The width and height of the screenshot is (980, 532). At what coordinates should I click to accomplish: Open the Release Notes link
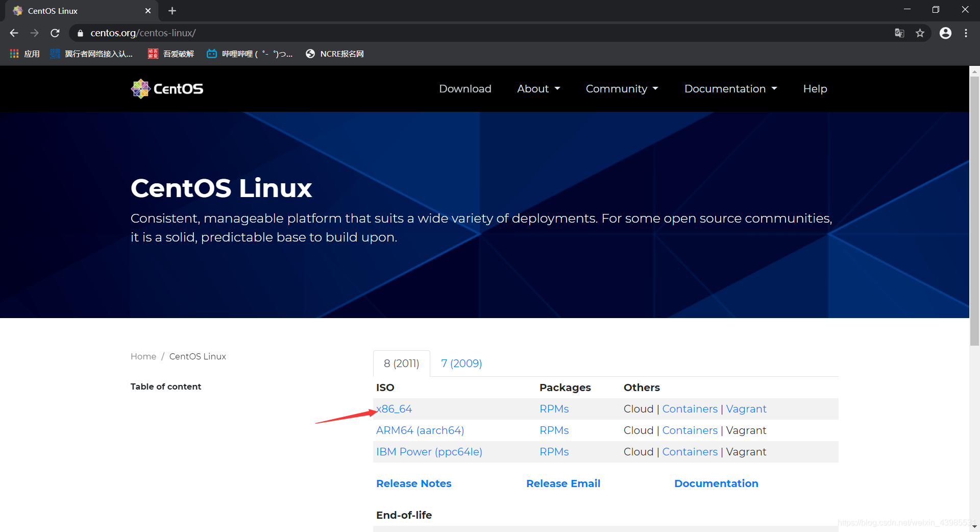pyautogui.click(x=414, y=483)
